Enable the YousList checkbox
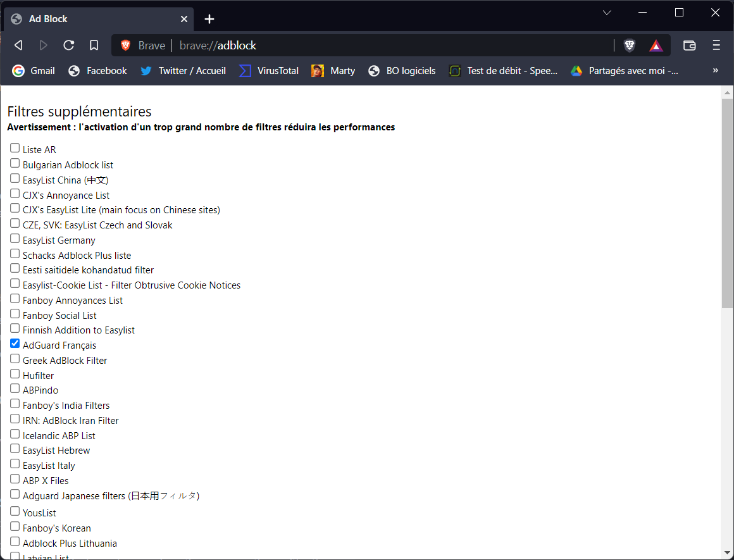Screen dimensions: 734x560 (15, 511)
